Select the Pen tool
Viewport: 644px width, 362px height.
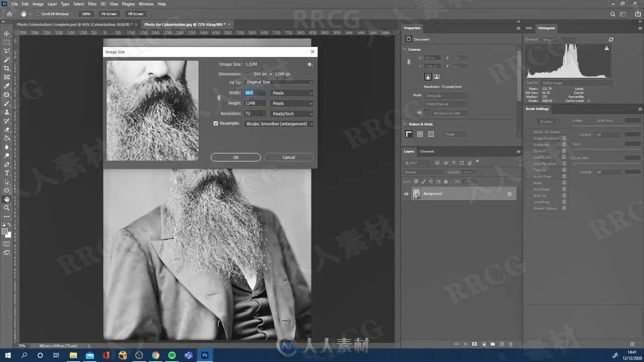point(7,164)
